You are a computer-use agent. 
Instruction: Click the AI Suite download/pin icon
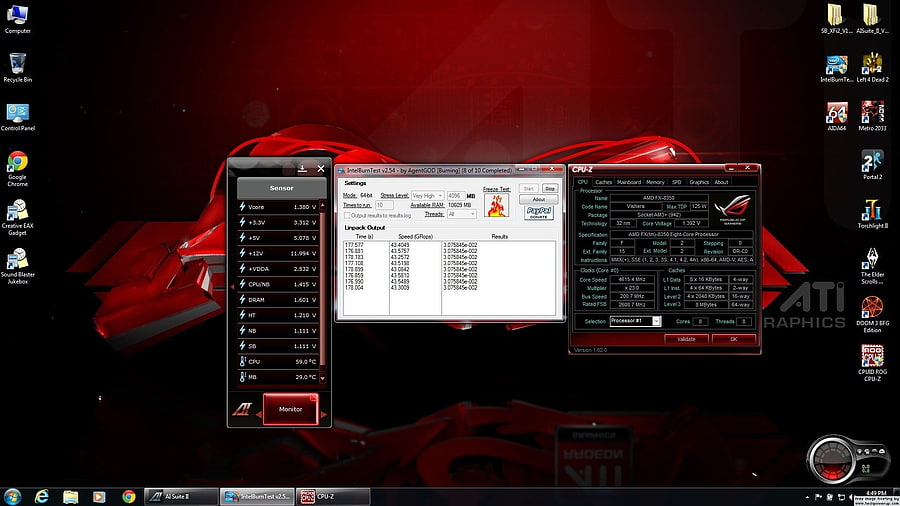302,169
